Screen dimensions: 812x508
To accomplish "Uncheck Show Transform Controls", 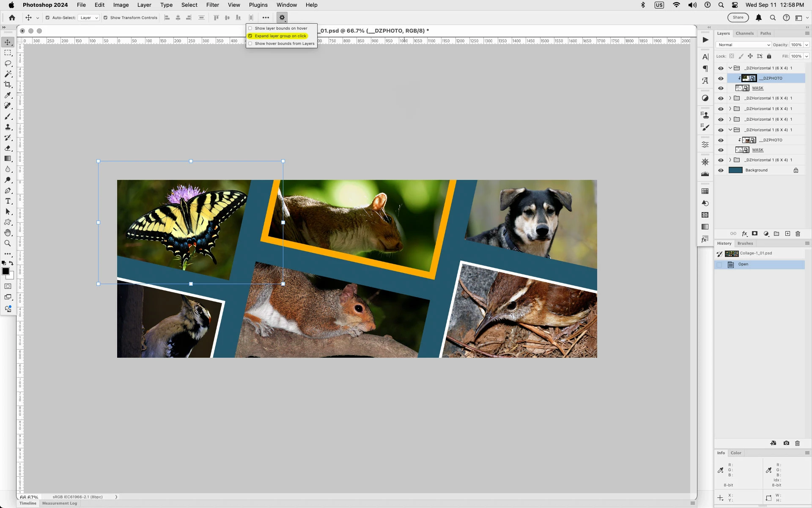I will click(106, 18).
